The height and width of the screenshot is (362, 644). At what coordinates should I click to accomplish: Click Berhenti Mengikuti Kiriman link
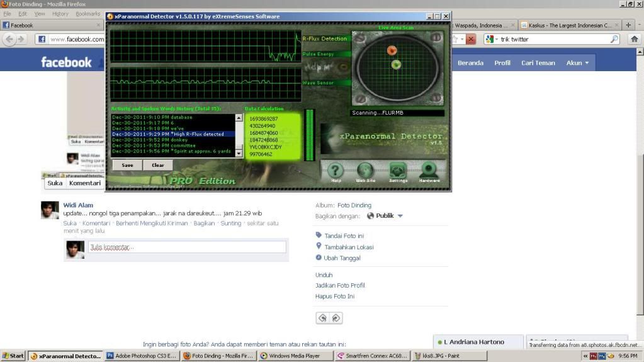click(x=152, y=223)
